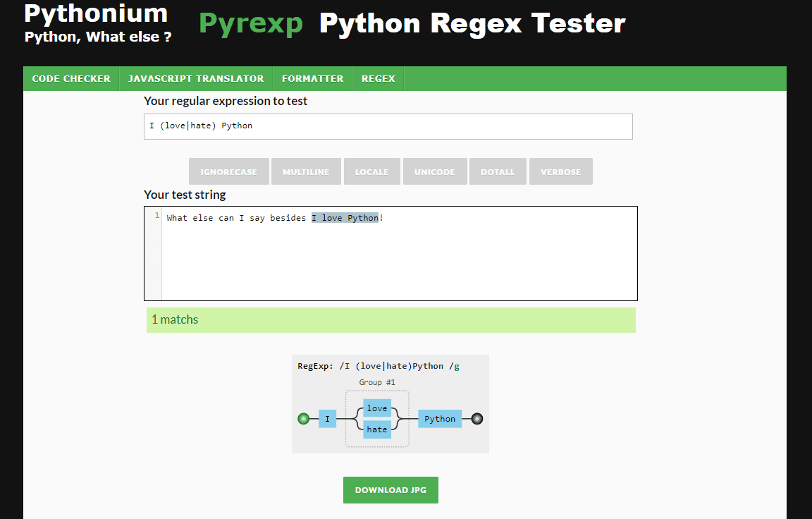Click the green start node of the diagram
Viewport: 812px width, 519px height.
[x=304, y=418]
